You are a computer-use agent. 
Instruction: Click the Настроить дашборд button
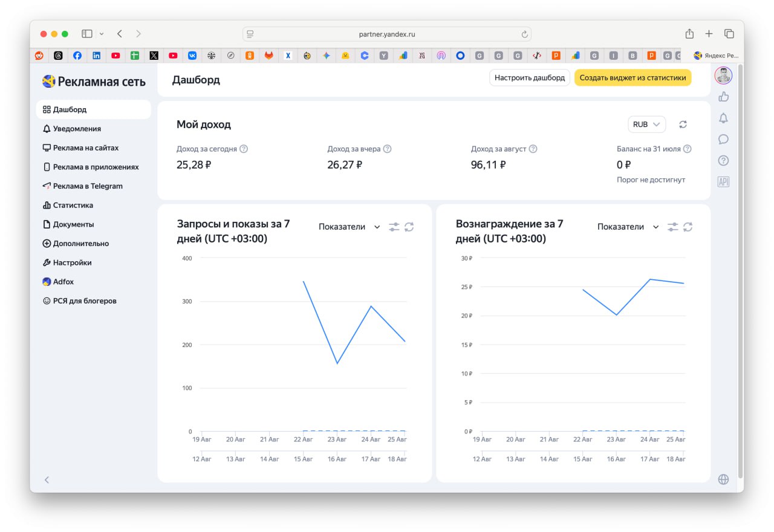click(529, 77)
